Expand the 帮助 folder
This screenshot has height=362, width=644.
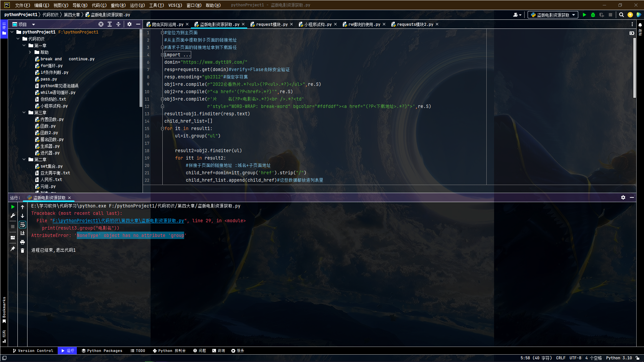(x=30, y=52)
